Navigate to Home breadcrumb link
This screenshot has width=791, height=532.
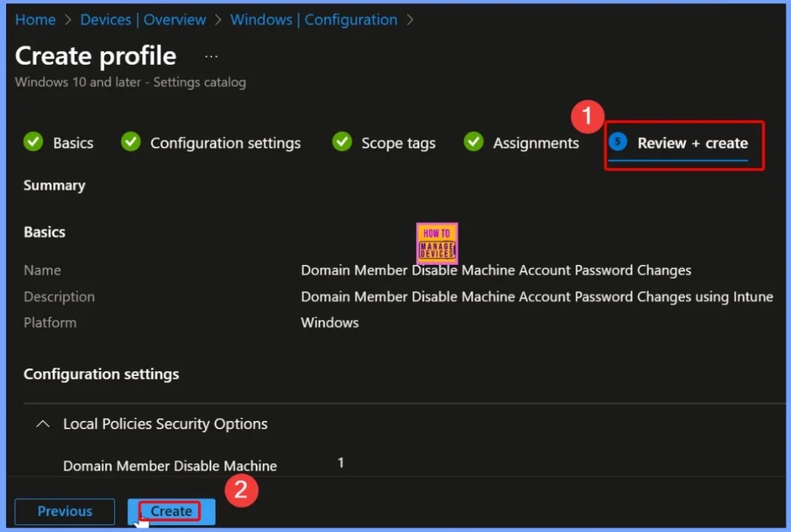click(36, 20)
